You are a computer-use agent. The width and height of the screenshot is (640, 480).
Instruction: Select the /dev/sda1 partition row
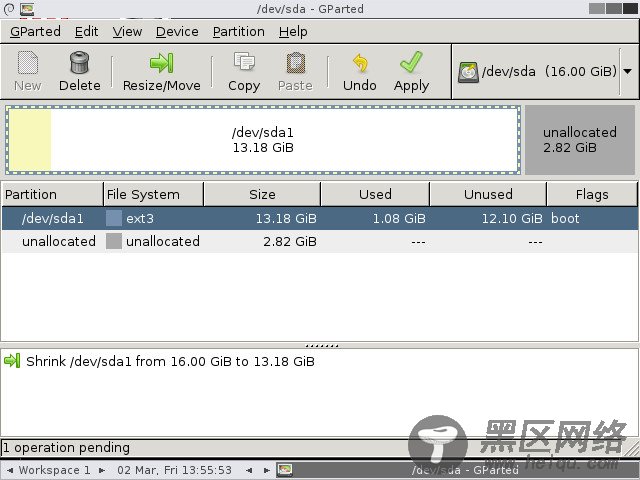coord(320,218)
